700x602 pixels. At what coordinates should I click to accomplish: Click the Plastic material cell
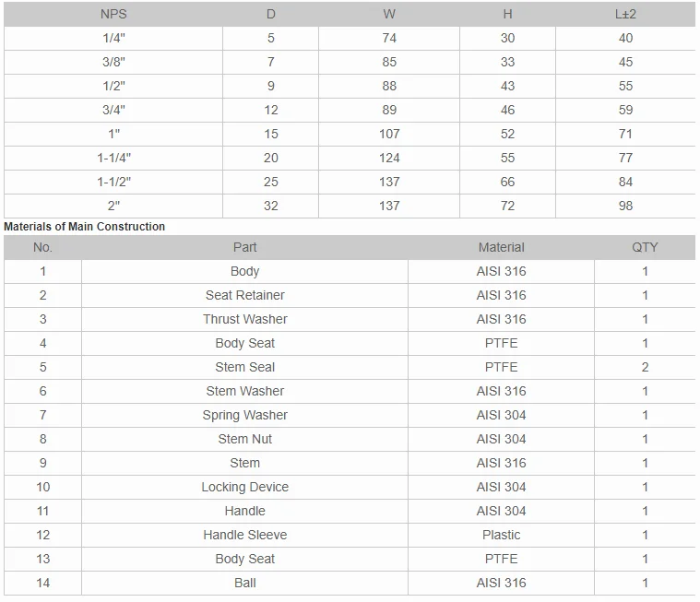[501, 535]
